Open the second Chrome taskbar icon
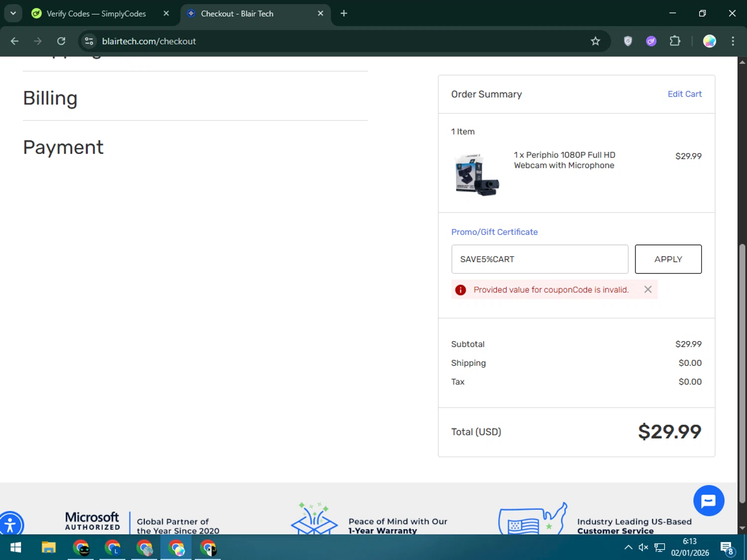 113,548
